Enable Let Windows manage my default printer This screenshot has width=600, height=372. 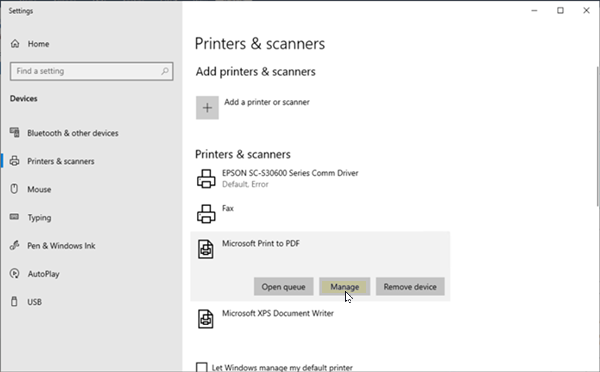pos(202,367)
